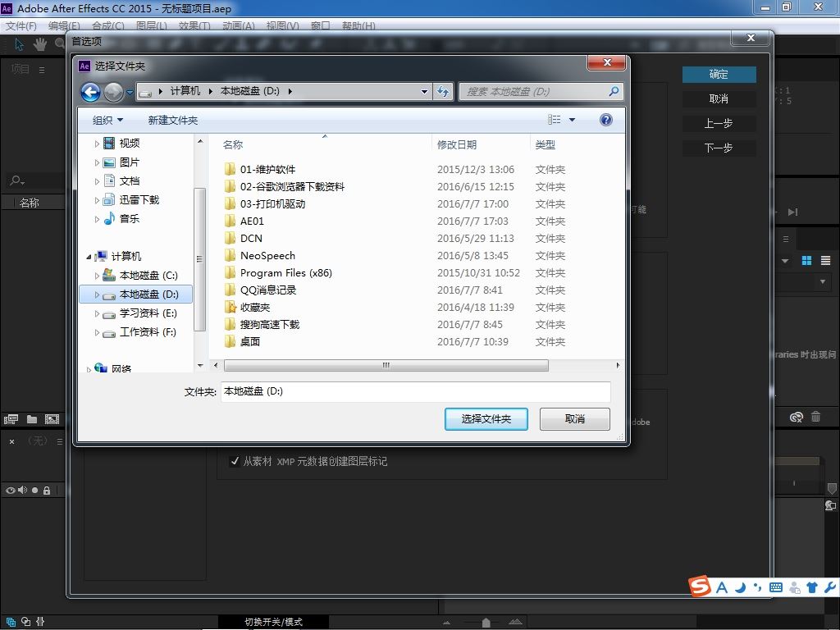
Task: Expand the 图片 library tree node
Action: click(x=97, y=162)
